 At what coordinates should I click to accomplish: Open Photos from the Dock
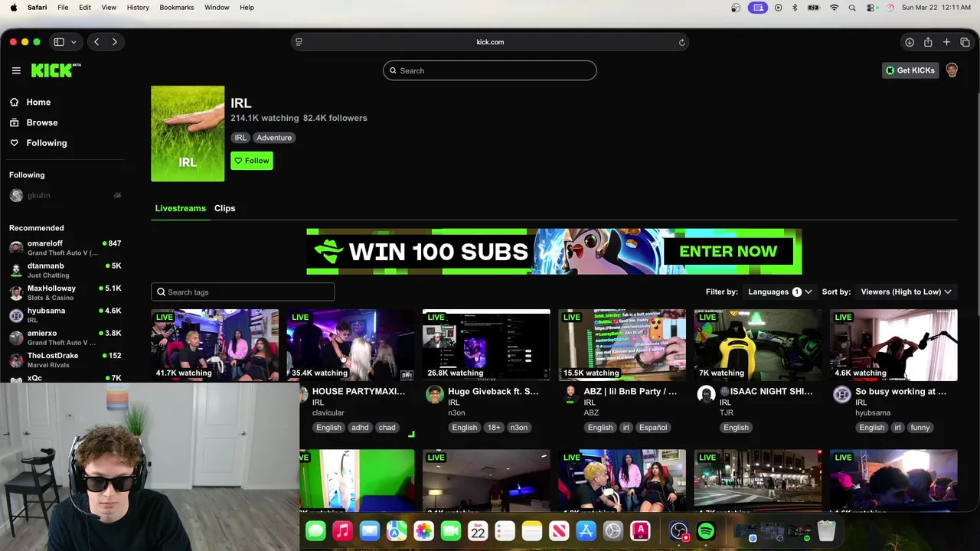click(x=423, y=531)
